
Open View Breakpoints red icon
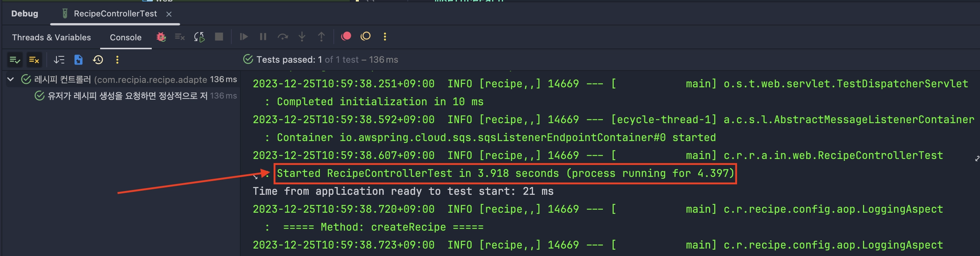point(346,36)
